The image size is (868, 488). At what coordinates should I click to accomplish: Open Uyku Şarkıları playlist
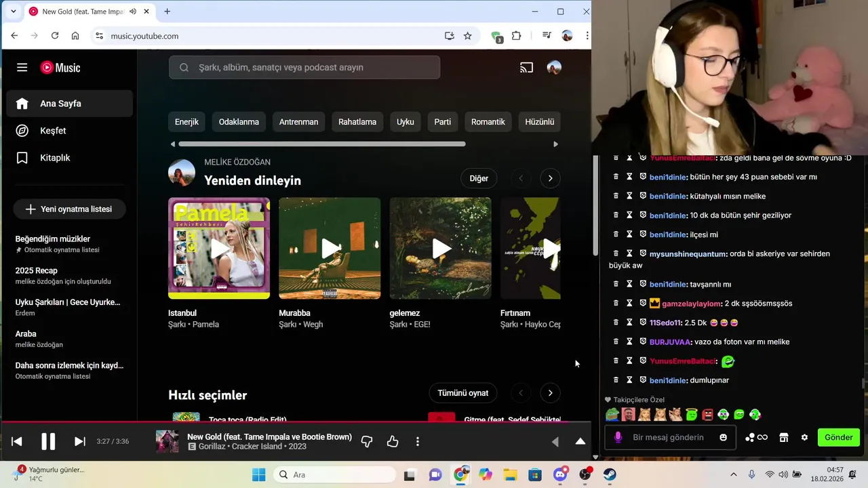click(70, 307)
